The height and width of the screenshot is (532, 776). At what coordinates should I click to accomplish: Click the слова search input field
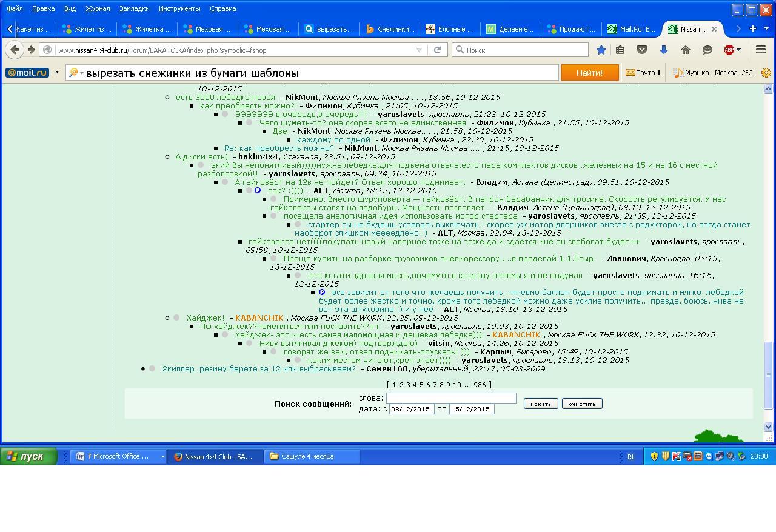(451, 398)
